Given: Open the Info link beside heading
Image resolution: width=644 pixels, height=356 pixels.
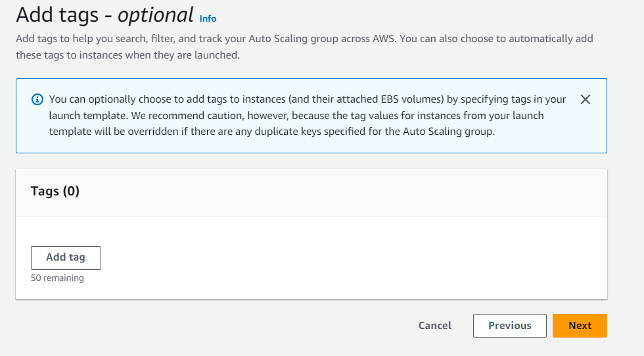Looking at the screenshot, I should point(208,18).
